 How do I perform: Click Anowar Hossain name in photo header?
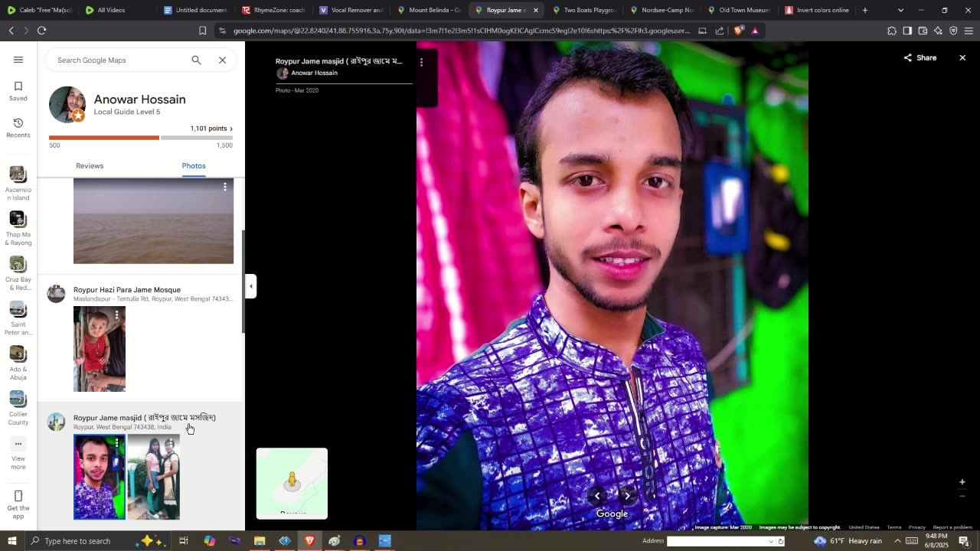pos(314,73)
